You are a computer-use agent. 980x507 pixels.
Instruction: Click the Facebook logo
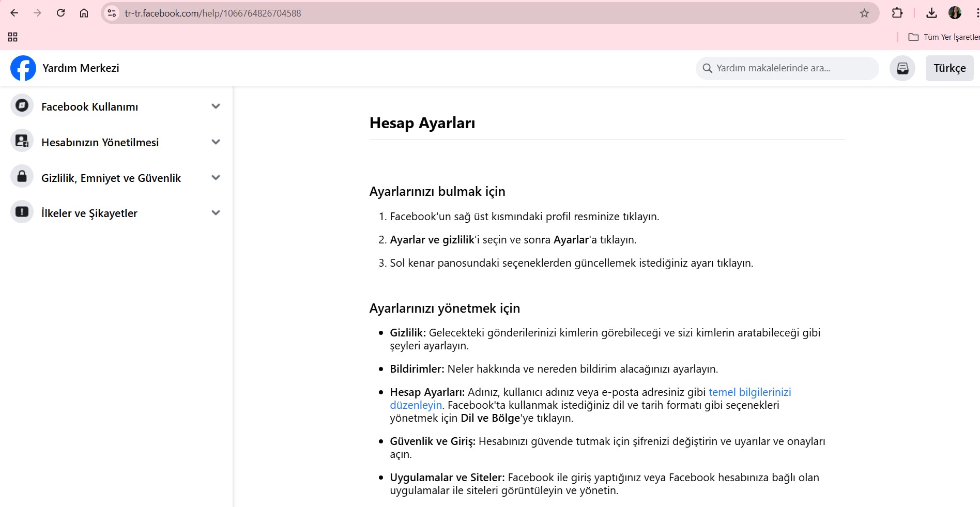[x=23, y=68]
